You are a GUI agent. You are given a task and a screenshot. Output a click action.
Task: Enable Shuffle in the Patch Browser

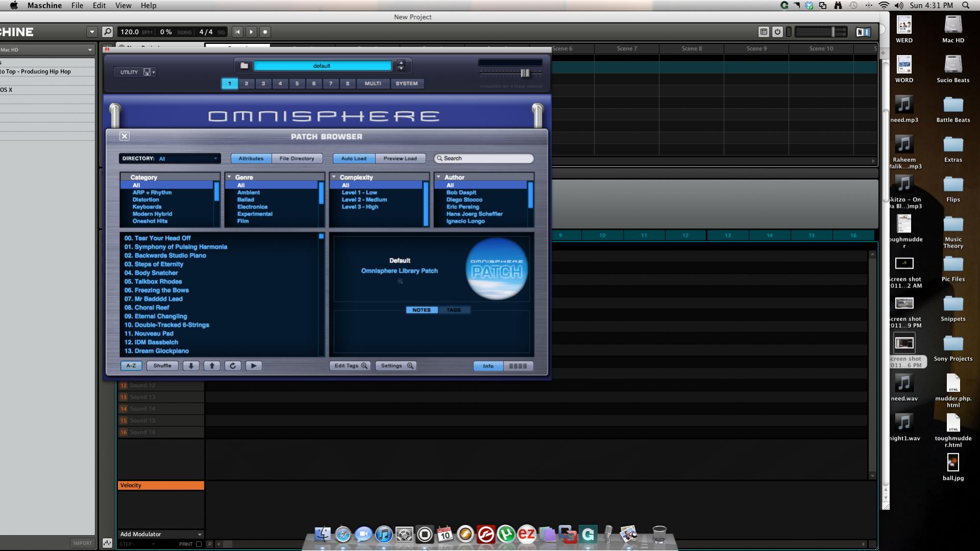(x=162, y=366)
